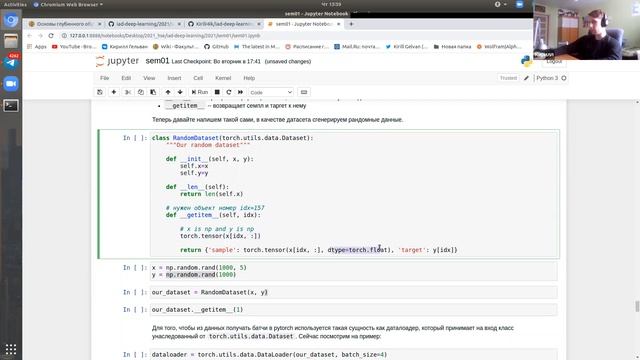
Task: Open the Files app in the dock
Action: tap(11, 41)
